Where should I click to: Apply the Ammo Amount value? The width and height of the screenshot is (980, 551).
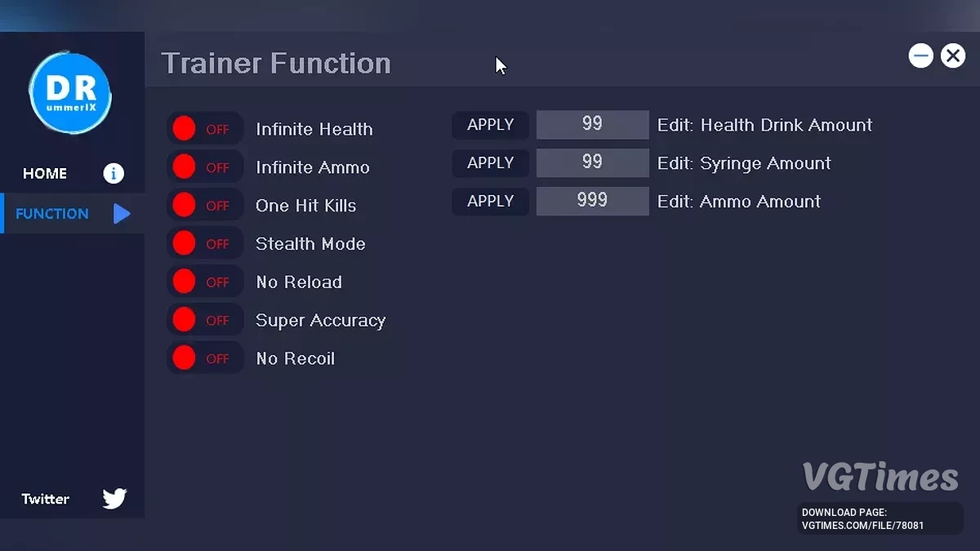(x=490, y=201)
